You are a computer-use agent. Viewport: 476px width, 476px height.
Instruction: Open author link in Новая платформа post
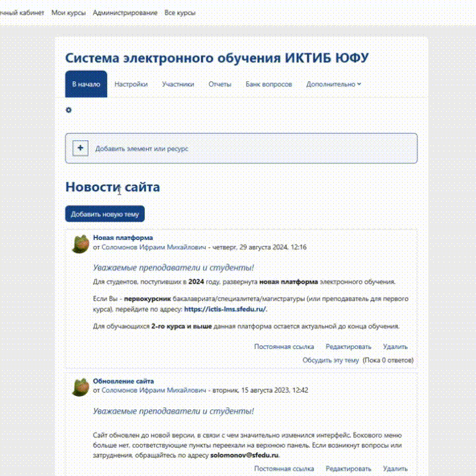(x=153, y=247)
